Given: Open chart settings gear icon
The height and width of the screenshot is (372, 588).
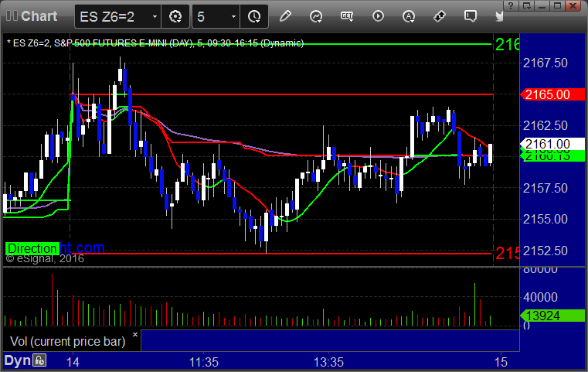Looking at the screenshot, I should point(175,16).
